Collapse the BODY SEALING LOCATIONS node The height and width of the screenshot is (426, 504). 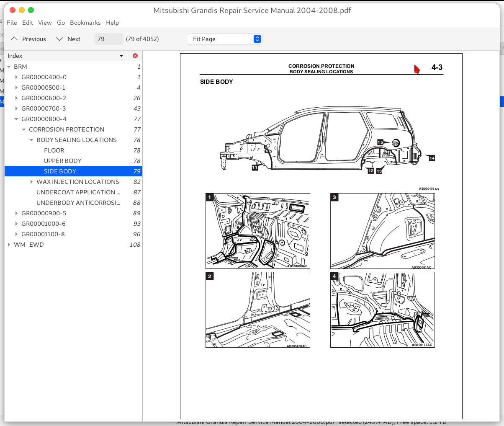(31, 140)
